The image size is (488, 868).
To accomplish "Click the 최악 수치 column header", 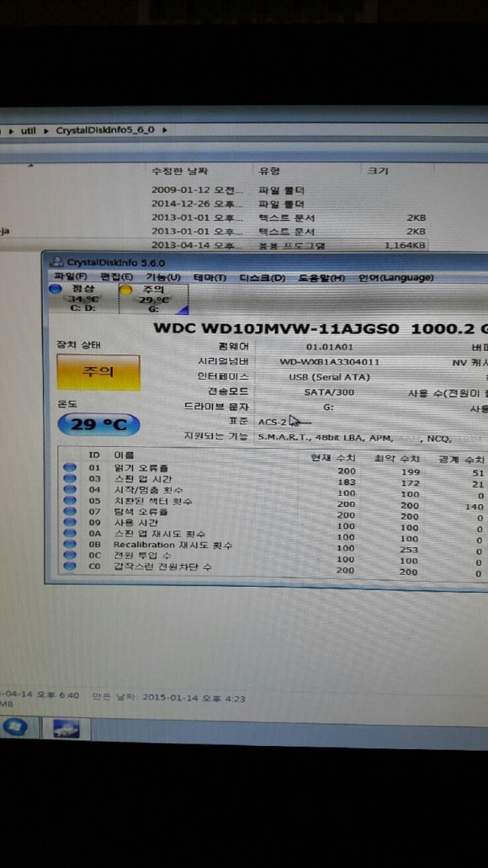I will (x=396, y=459).
